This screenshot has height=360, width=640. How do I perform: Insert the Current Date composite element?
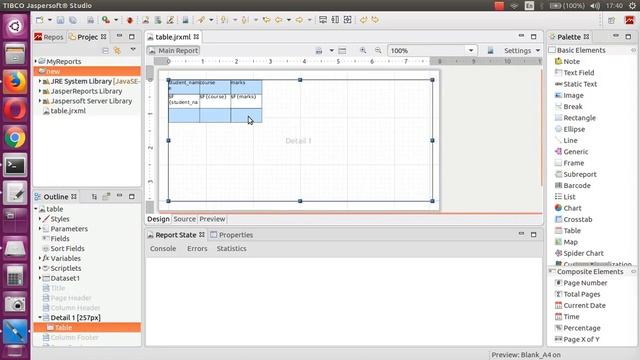point(580,305)
